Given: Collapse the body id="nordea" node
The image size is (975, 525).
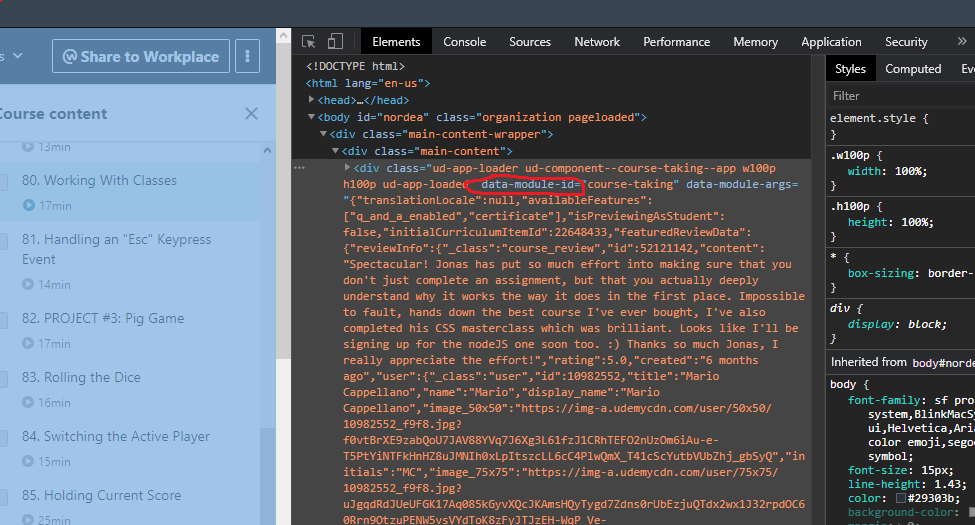Looking at the screenshot, I should pos(313,117).
